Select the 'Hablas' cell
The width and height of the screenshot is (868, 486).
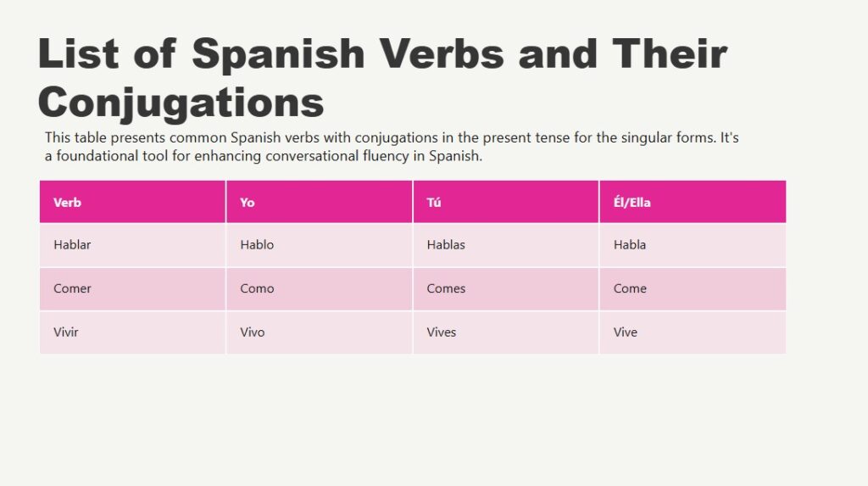(505, 245)
